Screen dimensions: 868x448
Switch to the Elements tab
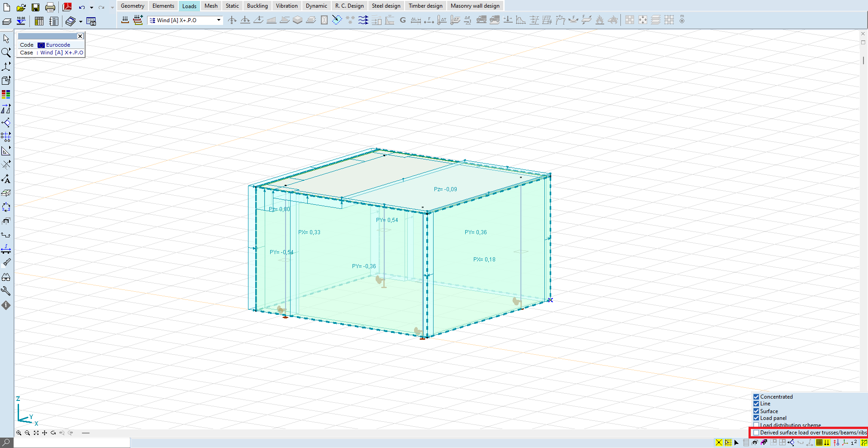tap(163, 6)
